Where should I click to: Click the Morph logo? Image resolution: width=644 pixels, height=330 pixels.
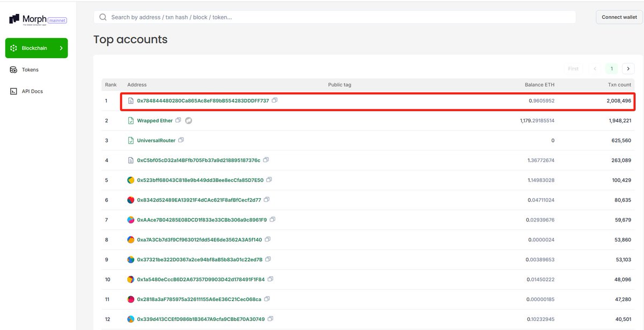pos(28,19)
